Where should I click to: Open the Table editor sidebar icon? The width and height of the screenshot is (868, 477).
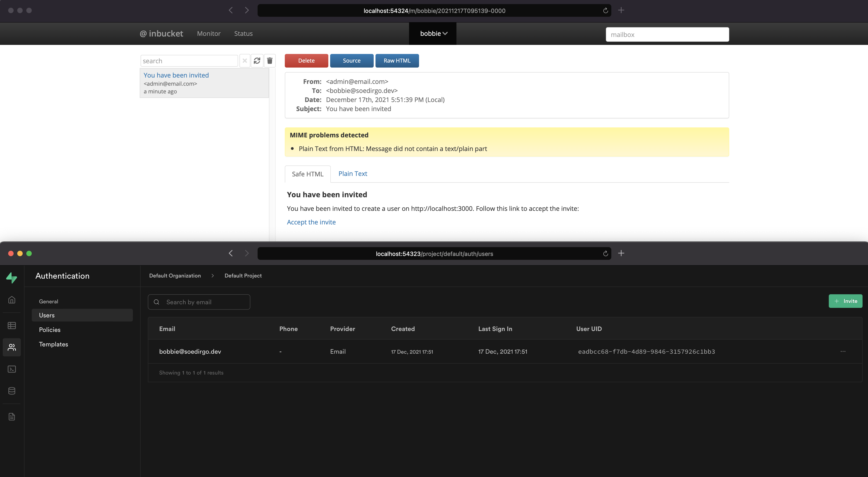pos(12,325)
